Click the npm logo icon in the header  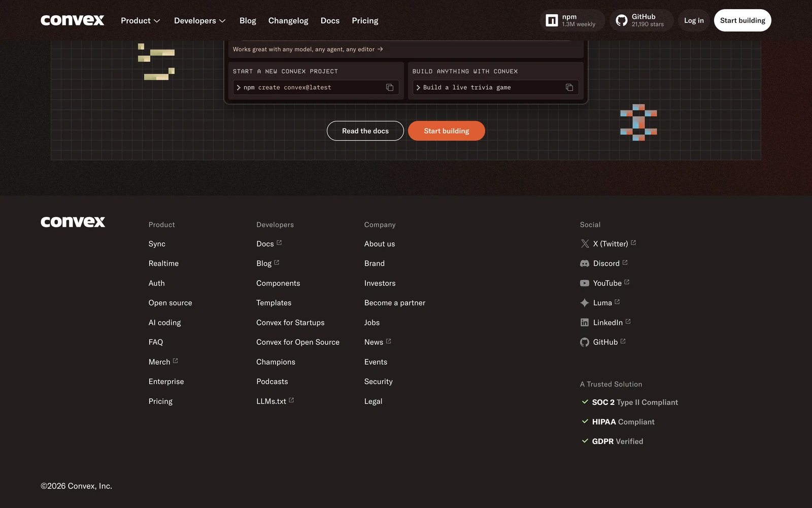[552, 20]
